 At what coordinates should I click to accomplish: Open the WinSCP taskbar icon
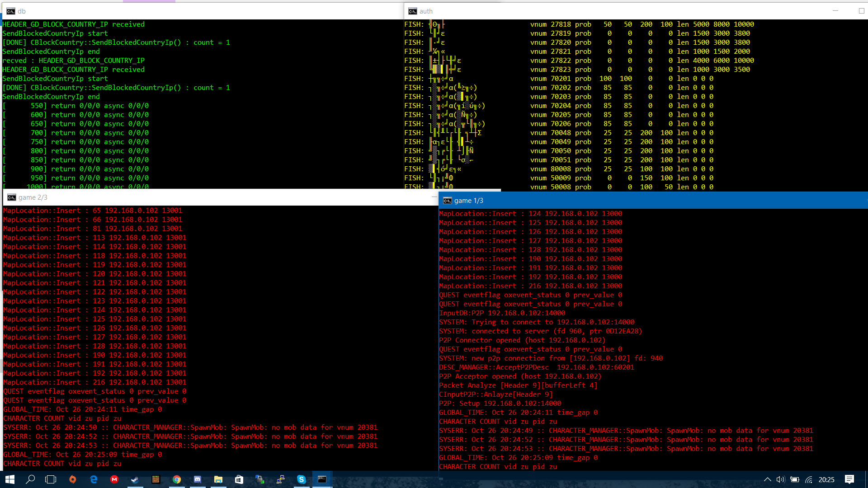click(259, 479)
